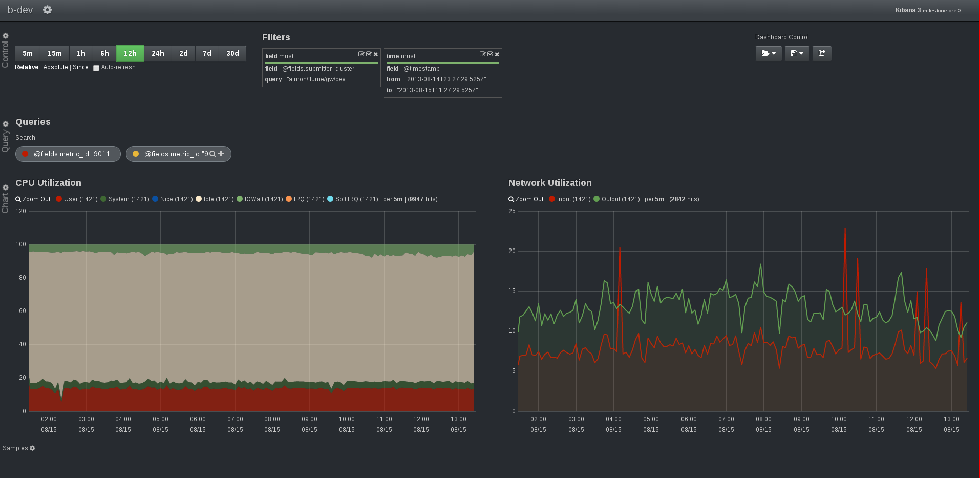This screenshot has width=980, height=478.
Task: Zoom Out on Network Utilization chart
Action: click(526, 199)
